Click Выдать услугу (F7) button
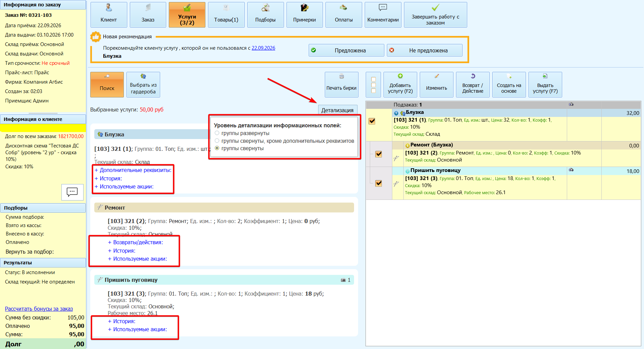 pyautogui.click(x=545, y=85)
